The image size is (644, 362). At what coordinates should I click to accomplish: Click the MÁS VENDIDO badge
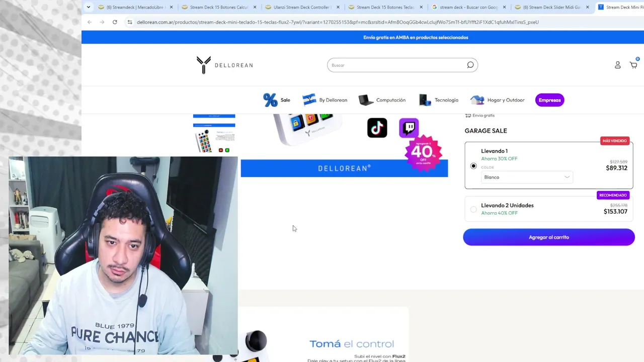point(615,141)
